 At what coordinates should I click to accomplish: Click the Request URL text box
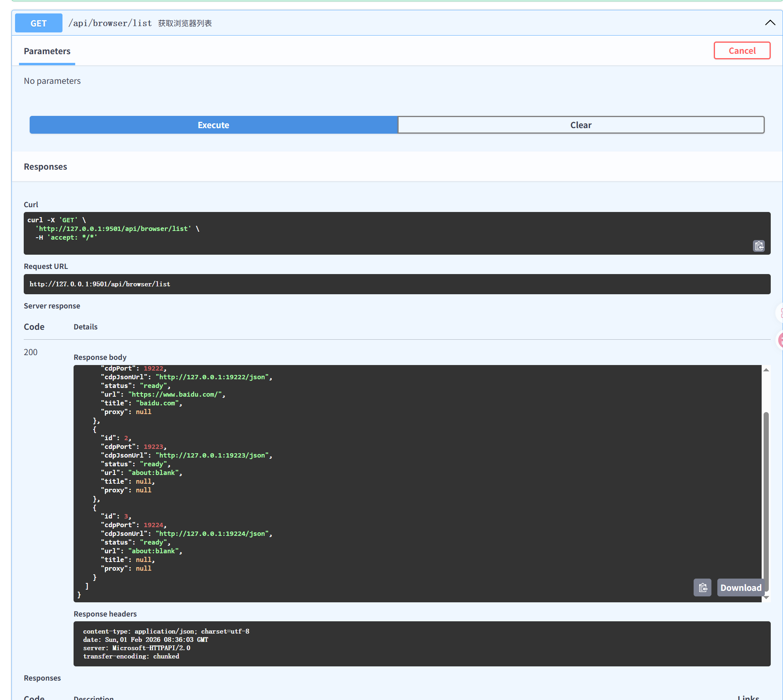click(397, 284)
